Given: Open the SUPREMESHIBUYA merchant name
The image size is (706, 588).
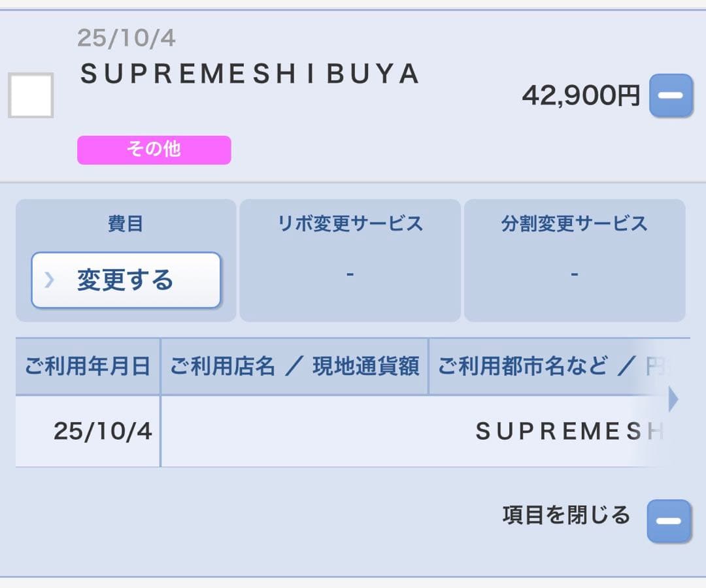Looking at the screenshot, I should click(x=250, y=74).
